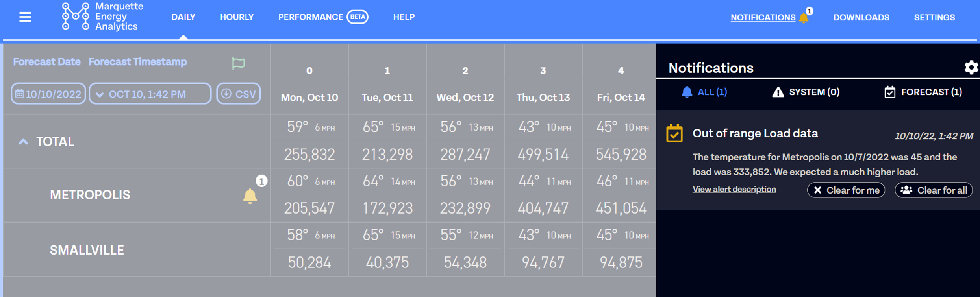Filter to FORECAST (1) notifications

(923, 92)
